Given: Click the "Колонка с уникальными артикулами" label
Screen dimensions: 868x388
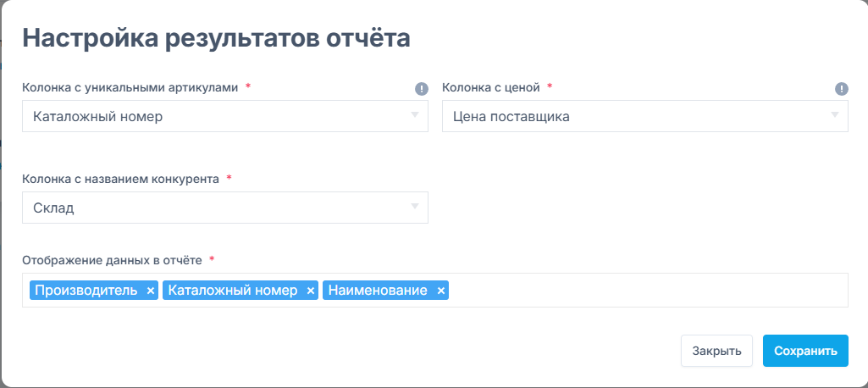Looking at the screenshot, I should (130, 87).
